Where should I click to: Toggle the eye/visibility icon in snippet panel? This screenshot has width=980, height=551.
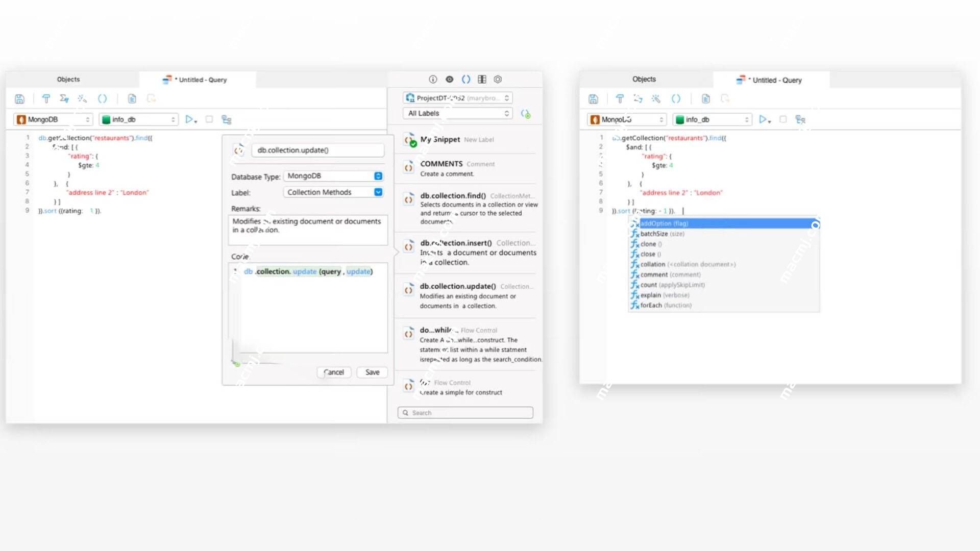tap(449, 80)
